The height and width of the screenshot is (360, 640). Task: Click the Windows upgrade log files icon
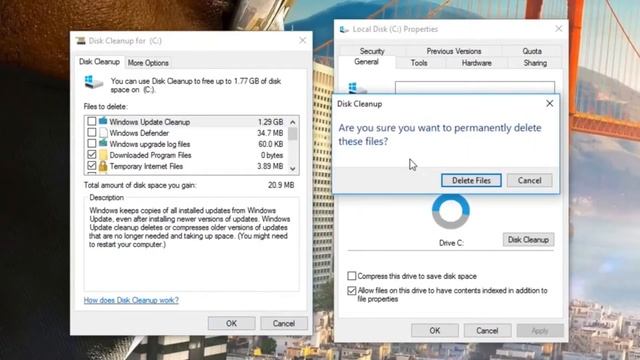(x=103, y=144)
